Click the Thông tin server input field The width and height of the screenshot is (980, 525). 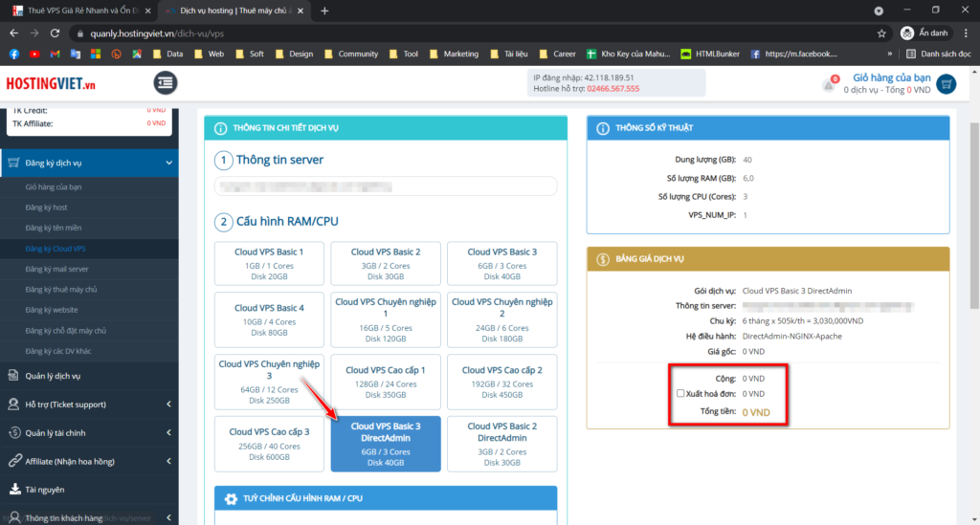tap(386, 186)
